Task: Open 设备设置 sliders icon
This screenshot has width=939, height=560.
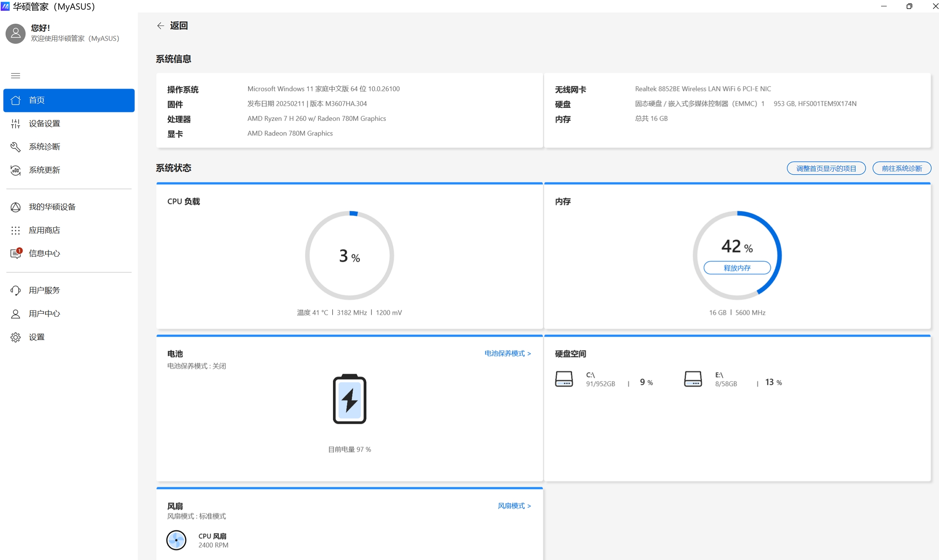Action: [x=16, y=124]
